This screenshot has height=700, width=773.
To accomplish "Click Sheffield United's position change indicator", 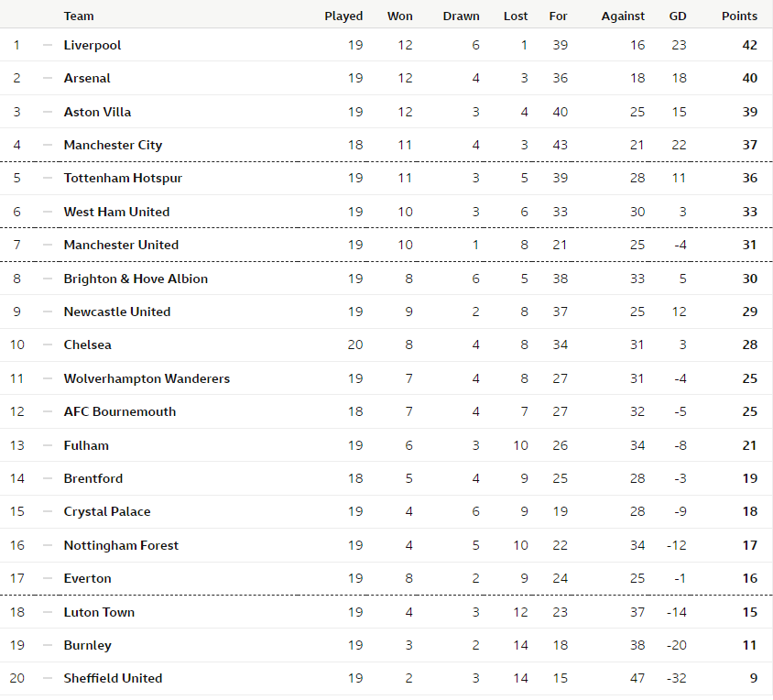I will [x=48, y=678].
